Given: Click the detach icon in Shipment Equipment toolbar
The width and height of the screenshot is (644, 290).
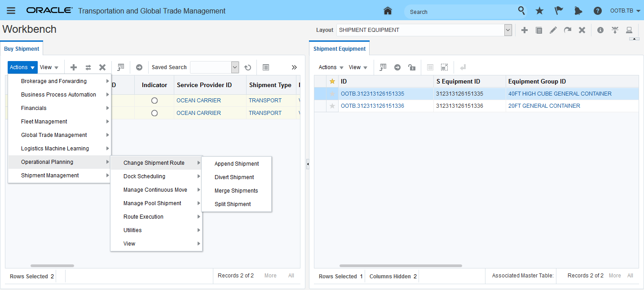Looking at the screenshot, I should click(x=444, y=67).
